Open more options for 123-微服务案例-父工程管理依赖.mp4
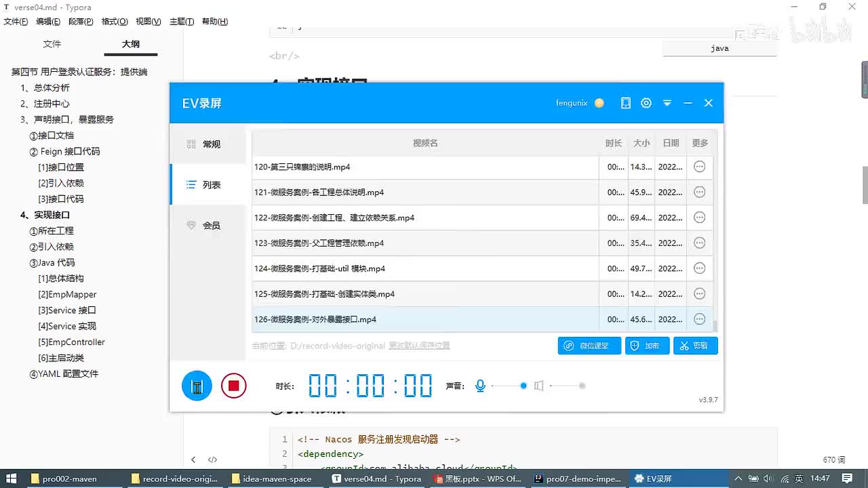The height and width of the screenshot is (488, 868). pos(700,243)
